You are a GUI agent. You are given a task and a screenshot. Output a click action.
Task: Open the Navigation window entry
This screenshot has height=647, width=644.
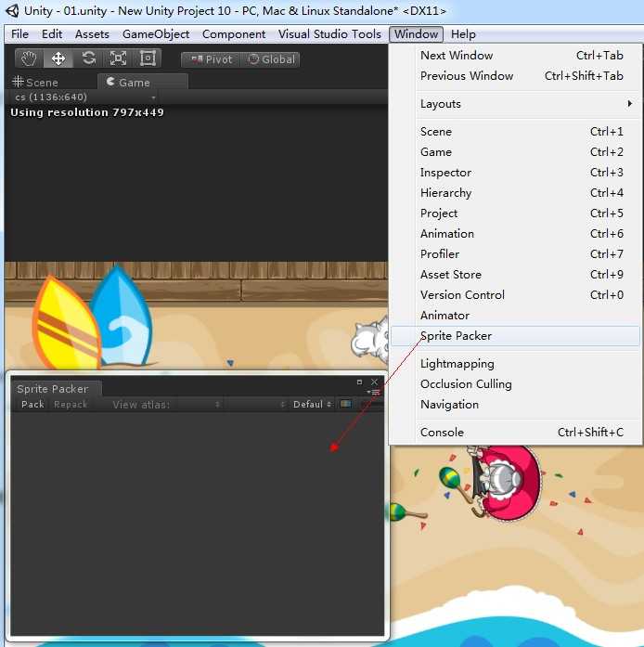[x=515, y=405]
